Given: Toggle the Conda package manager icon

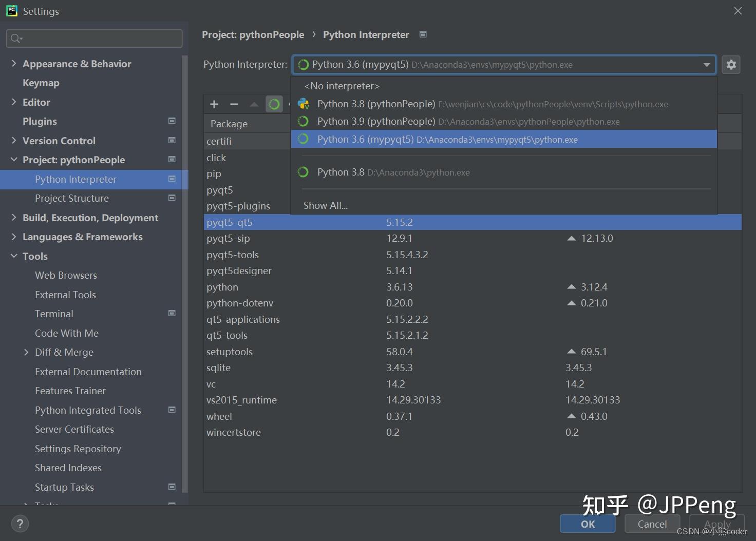Looking at the screenshot, I should pyautogui.click(x=274, y=104).
